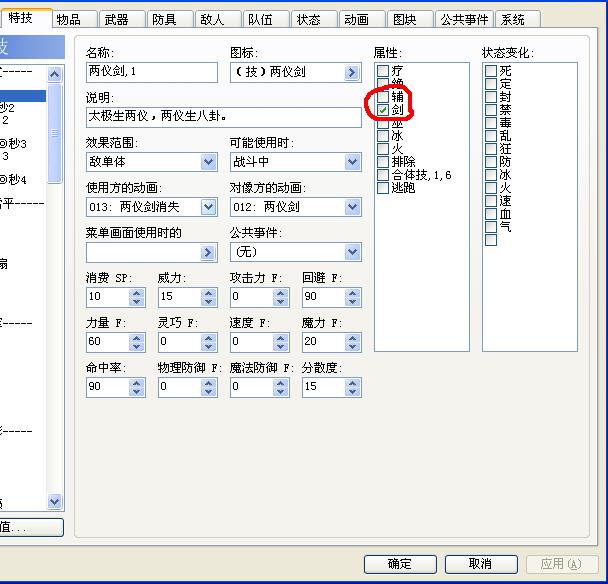The height and width of the screenshot is (584, 608).
Task: Open the 图标 icon picker arrow
Action: tap(351, 72)
